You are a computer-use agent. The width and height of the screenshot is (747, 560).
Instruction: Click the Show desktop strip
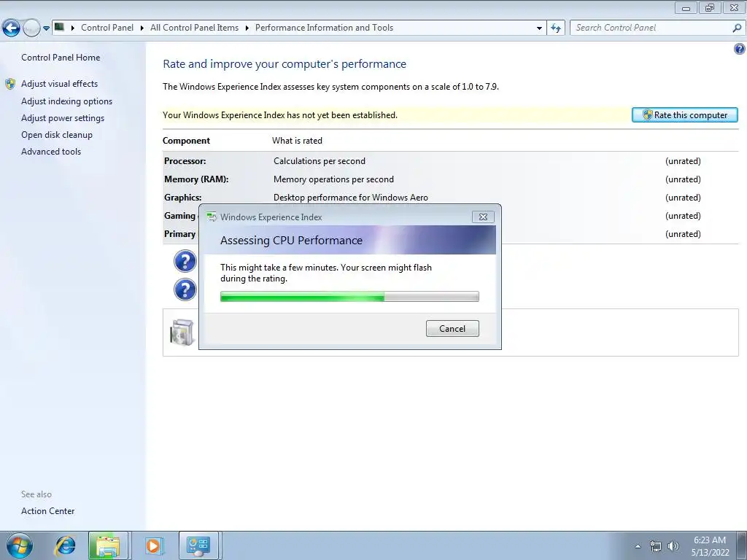pyautogui.click(x=742, y=545)
